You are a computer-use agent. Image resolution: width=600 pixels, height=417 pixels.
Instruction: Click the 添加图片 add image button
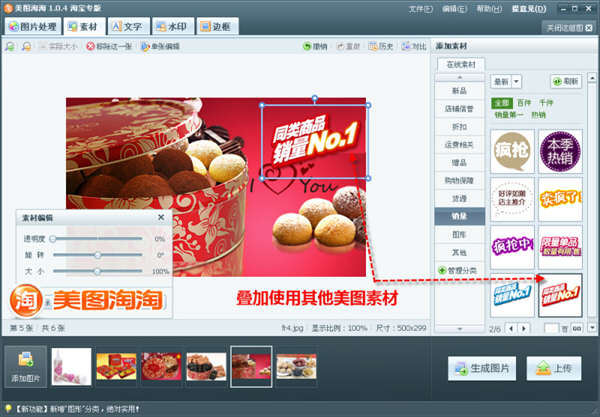(26, 367)
